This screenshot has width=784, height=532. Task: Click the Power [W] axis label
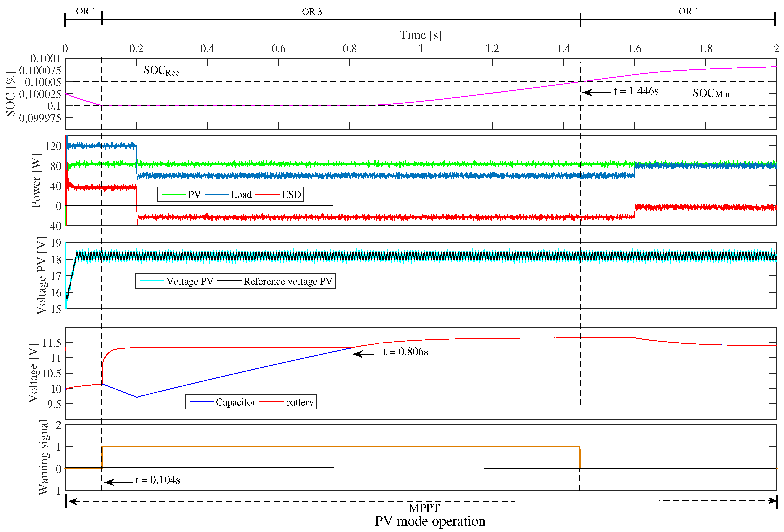(36, 181)
